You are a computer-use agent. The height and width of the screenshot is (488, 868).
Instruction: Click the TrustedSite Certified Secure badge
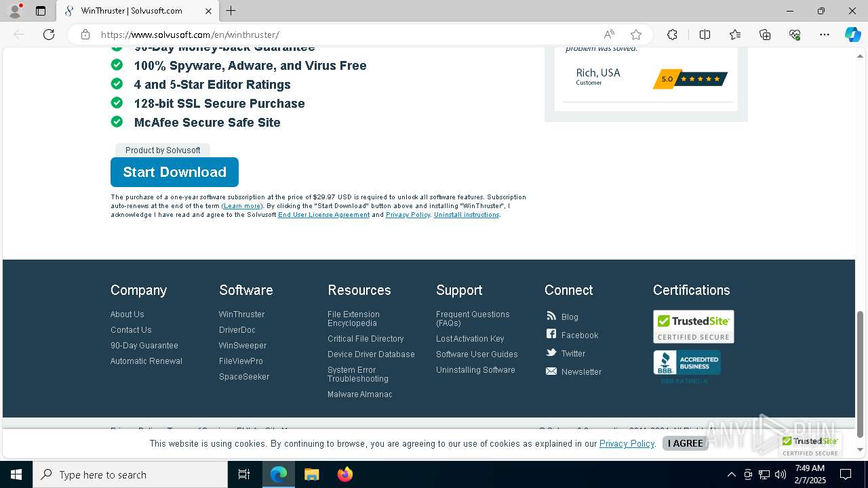tap(693, 327)
